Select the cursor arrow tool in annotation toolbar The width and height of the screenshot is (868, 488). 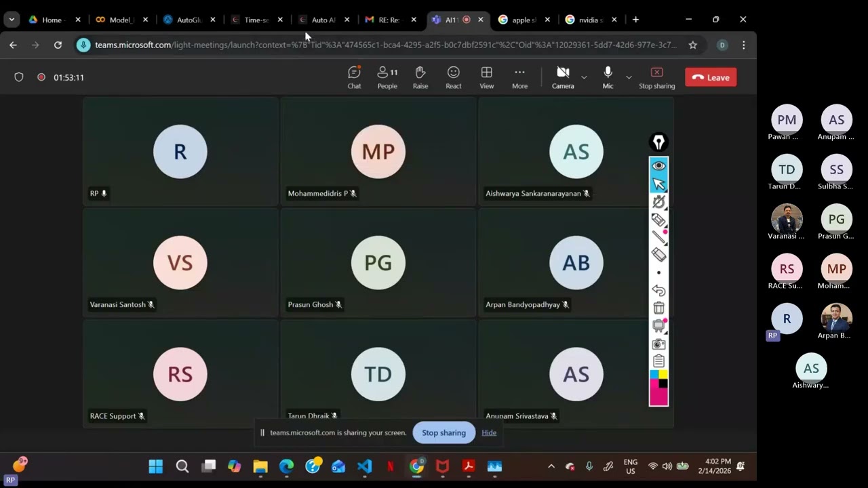point(658,184)
